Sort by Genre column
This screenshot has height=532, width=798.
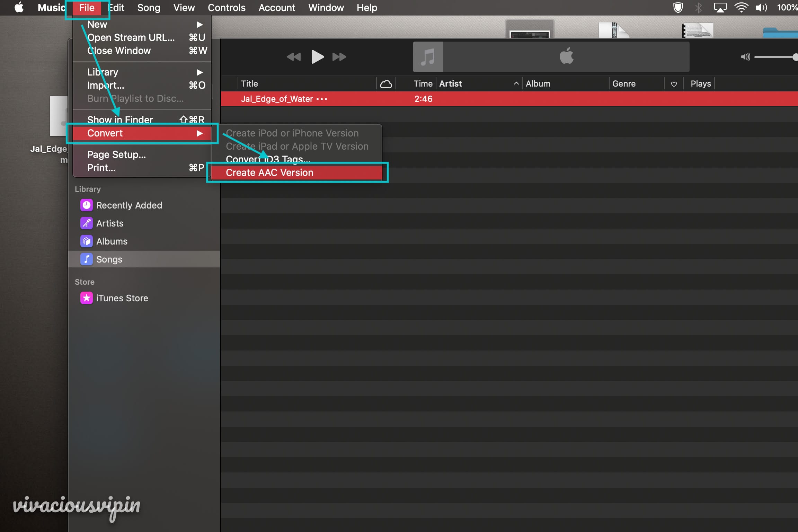click(637, 84)
